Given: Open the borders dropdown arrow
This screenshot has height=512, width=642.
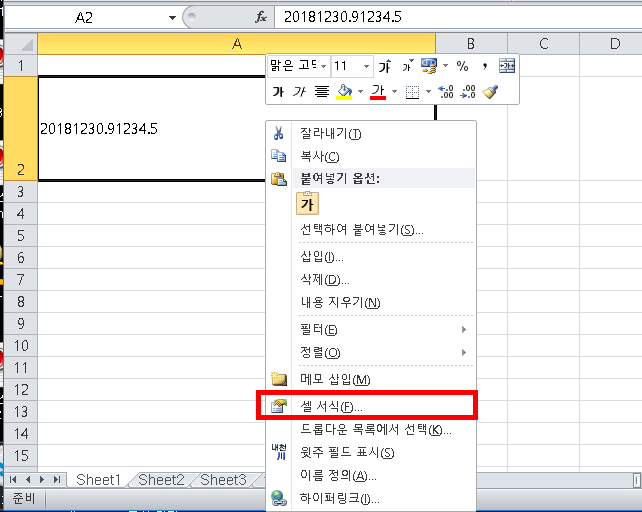Looking at the screenshot, I should (x=428, y=91).
